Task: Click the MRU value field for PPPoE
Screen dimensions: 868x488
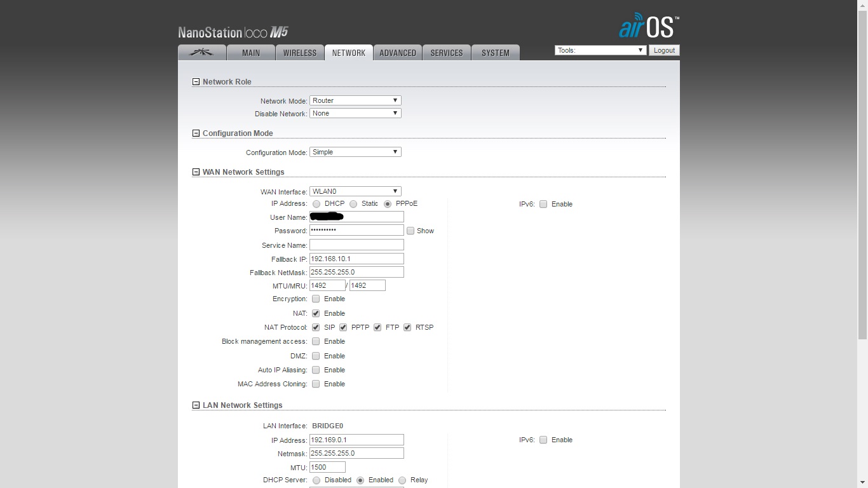Action: coord(367,285)
